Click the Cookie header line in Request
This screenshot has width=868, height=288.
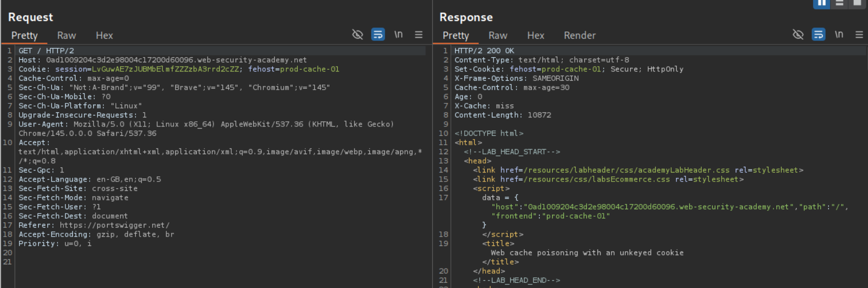coord(178,69)
